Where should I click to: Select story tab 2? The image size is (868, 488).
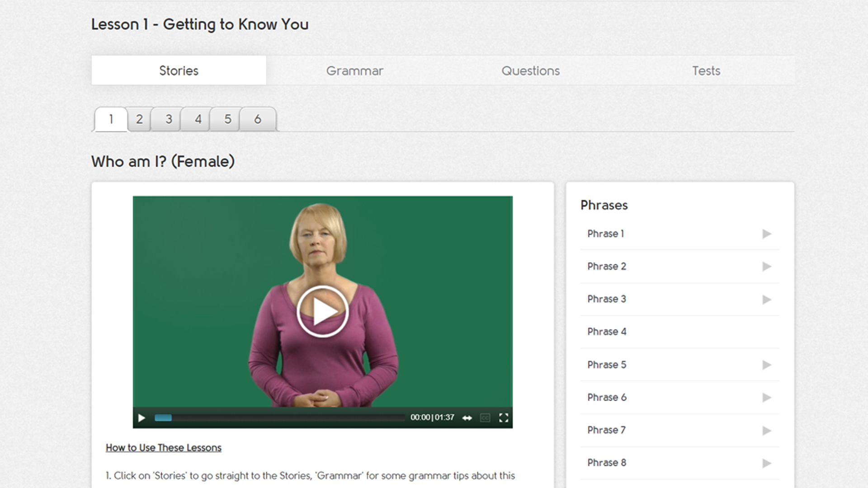139,119
